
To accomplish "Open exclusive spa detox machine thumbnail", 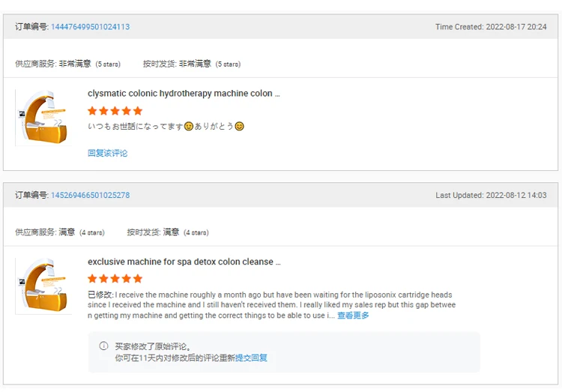I will click(x=43, y=286).
